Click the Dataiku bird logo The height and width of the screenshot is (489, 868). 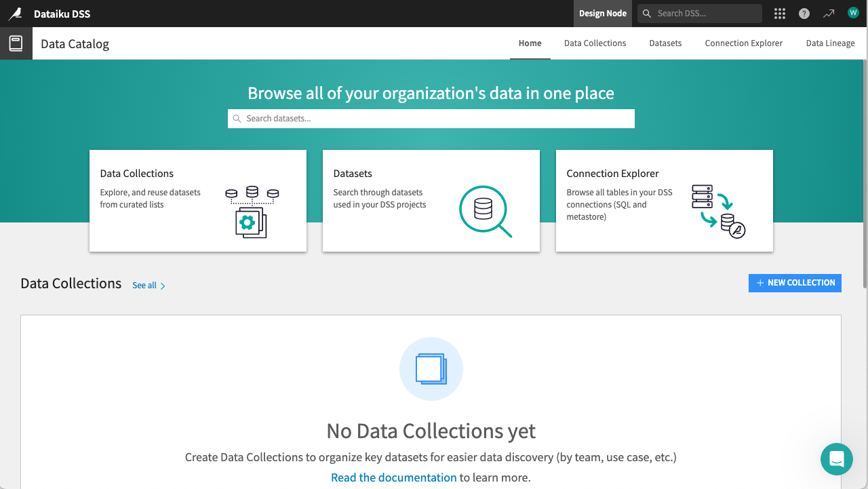click(15, 14)
